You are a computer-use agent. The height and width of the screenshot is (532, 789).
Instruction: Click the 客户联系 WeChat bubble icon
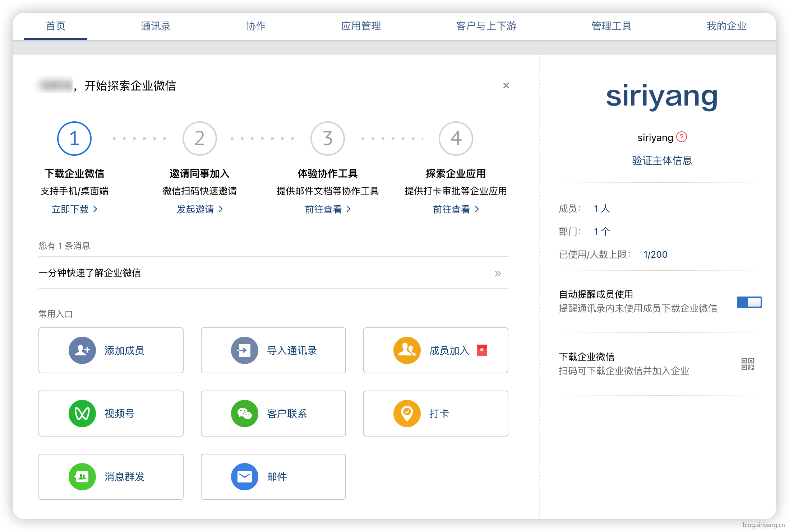245,413
